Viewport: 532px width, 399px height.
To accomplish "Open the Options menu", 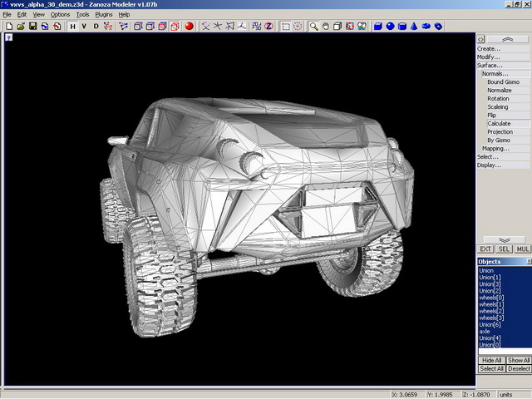I will click(60, 14).
